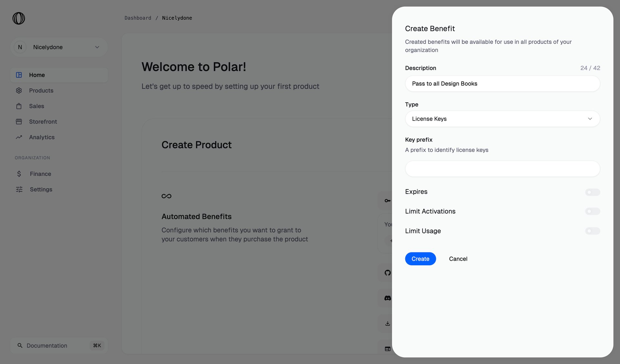620x364 pixels.
Task: Open the Products section in sidebar
Action: coord(41,90)
